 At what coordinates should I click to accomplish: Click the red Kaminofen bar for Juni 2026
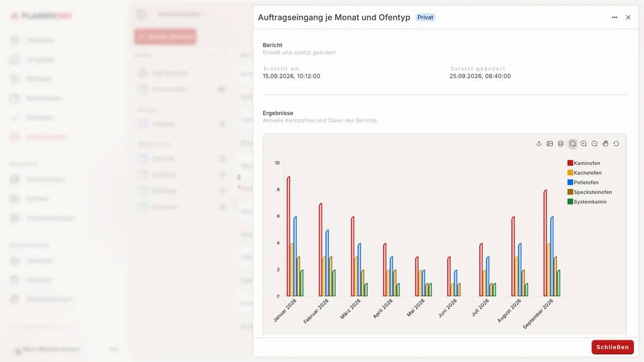(449, 276)
